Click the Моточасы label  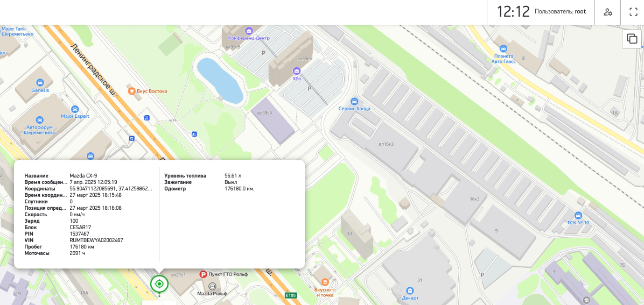coord(37,253)
